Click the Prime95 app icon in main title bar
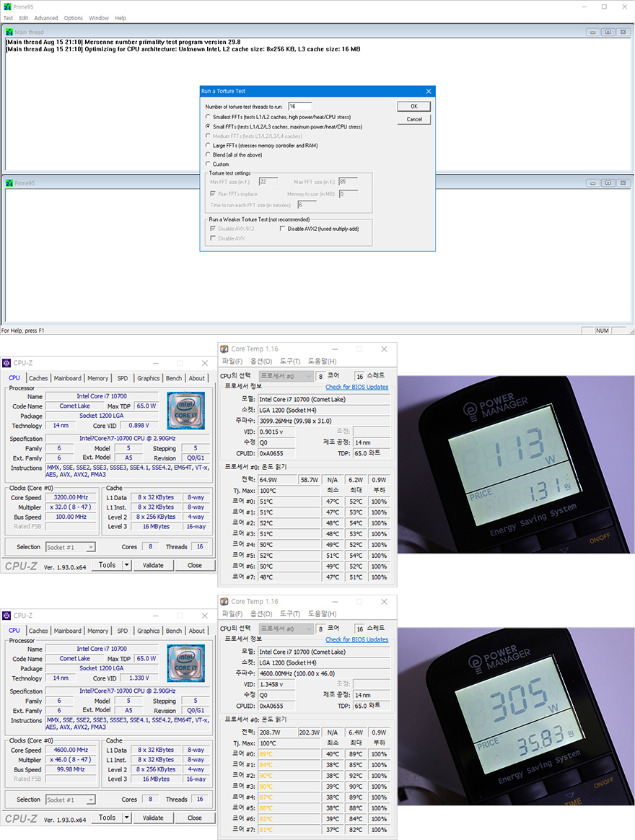The width and height of the screenshot is (635, 840). pyautogui.click(x=7, y=6)
